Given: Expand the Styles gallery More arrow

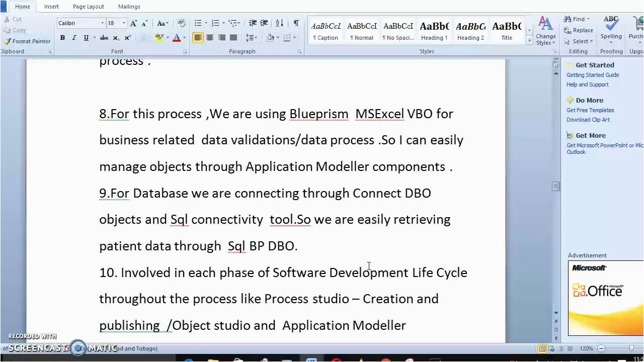Looking at the screenshot, I should coord(529,42).
